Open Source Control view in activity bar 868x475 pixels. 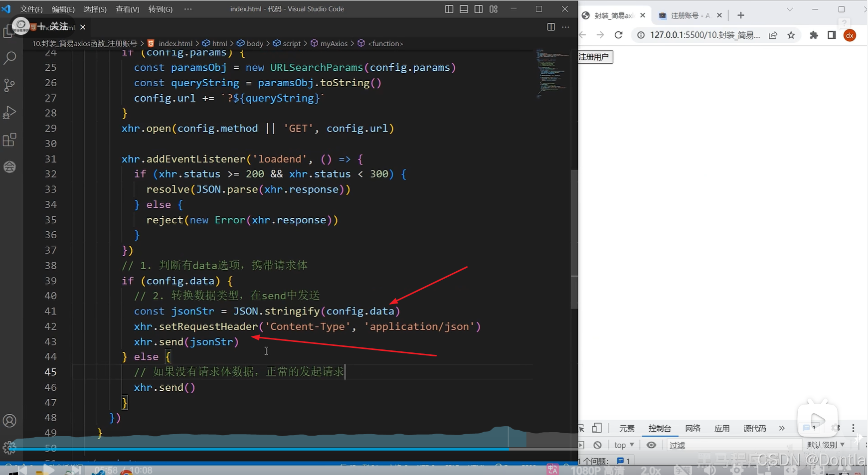click(x=9, y=85)
